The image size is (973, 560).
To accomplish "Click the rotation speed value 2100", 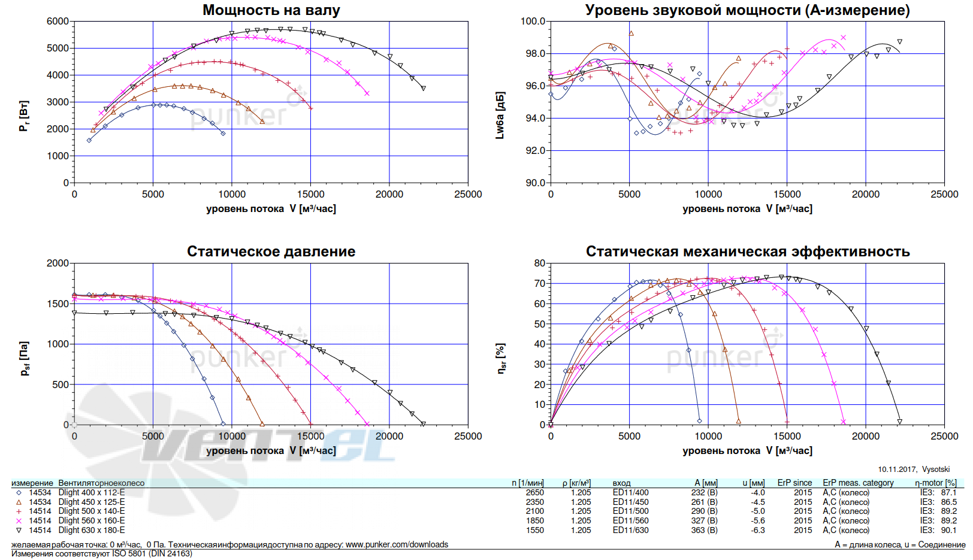I will coord(535,511).
